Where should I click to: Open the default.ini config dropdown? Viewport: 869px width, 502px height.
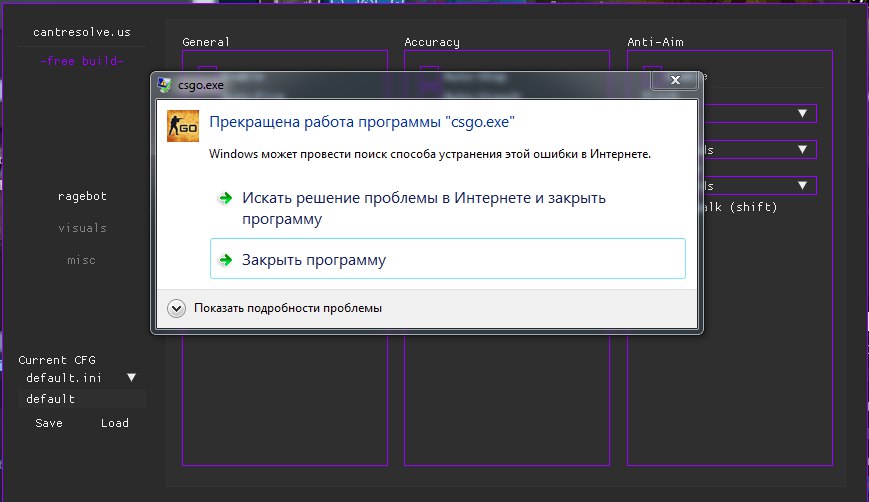pos(81,378)
